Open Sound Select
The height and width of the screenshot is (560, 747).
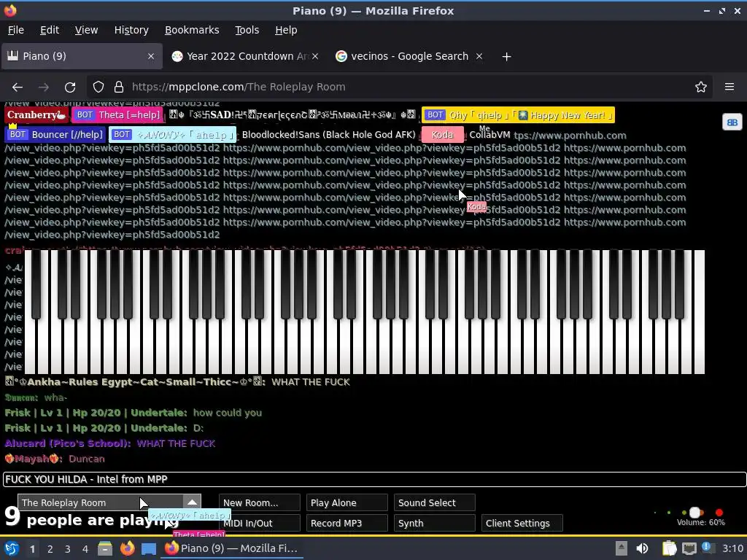click(435, 503)
